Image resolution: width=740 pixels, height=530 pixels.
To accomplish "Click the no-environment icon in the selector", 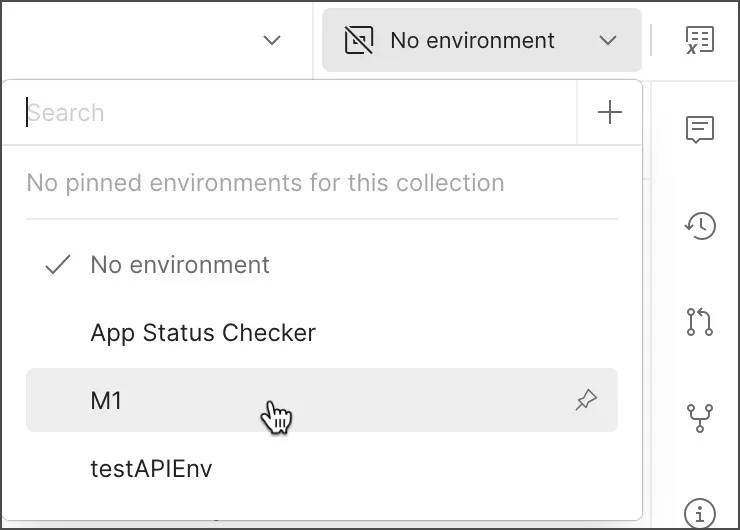I will point(359,40).
